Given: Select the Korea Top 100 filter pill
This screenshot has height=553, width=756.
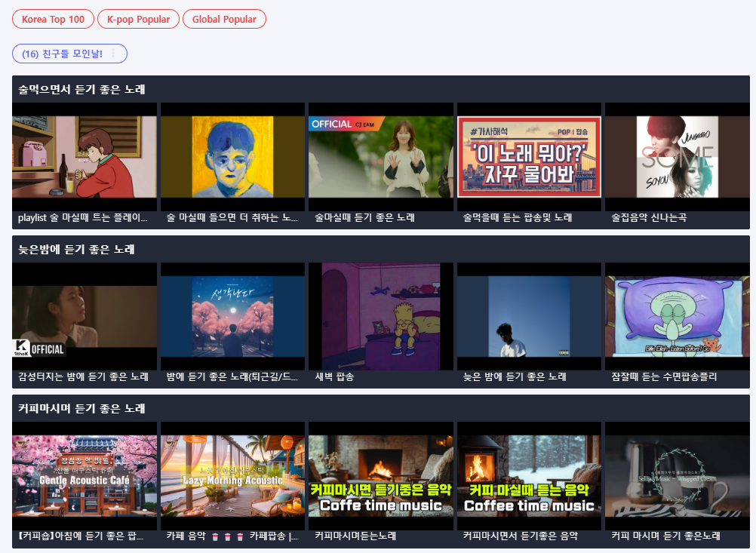Looking at the screenshot, I should pos(53,19).
